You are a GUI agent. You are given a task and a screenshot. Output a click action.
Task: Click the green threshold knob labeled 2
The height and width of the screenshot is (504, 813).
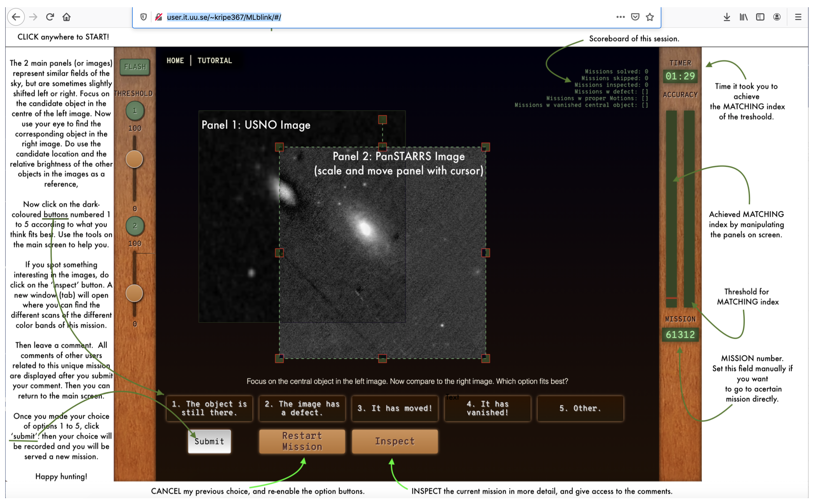(135, 226)
